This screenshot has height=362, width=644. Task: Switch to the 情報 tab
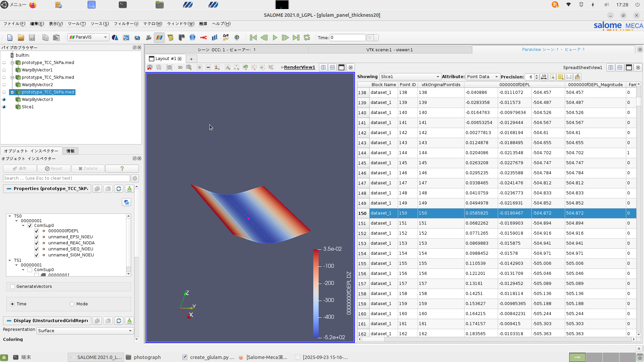70,151
